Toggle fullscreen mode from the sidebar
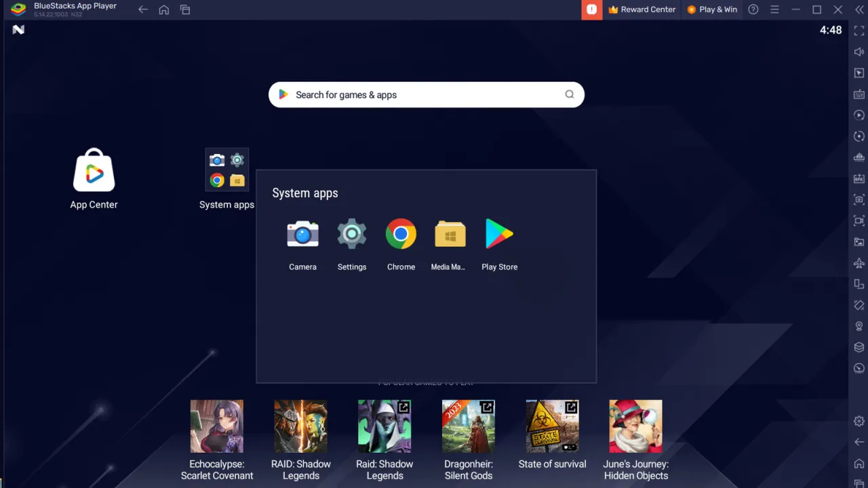 [x=859, y=30]
